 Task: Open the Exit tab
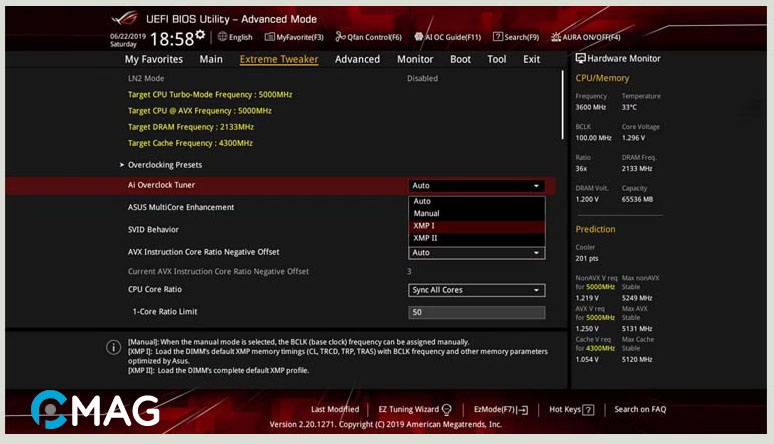click(532, 59)
